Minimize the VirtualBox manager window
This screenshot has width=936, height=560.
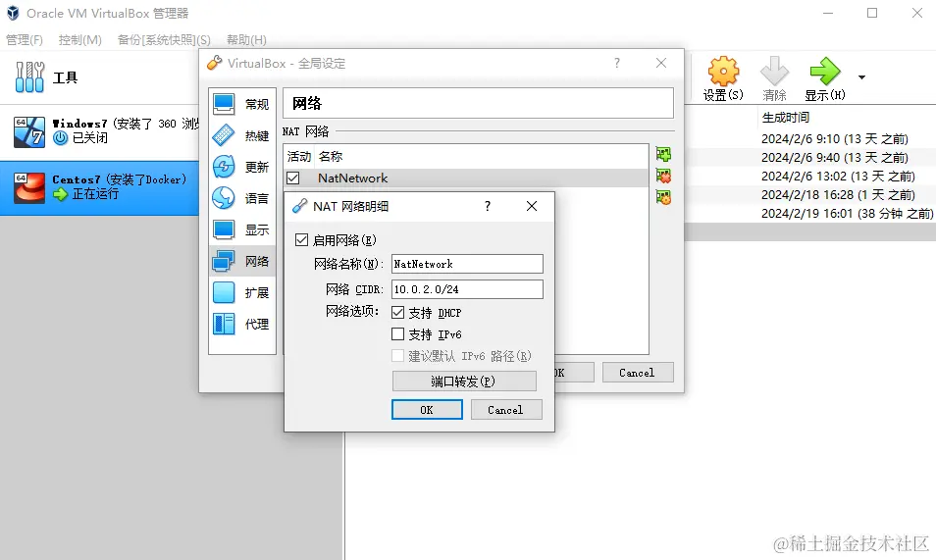coord(828,13)
